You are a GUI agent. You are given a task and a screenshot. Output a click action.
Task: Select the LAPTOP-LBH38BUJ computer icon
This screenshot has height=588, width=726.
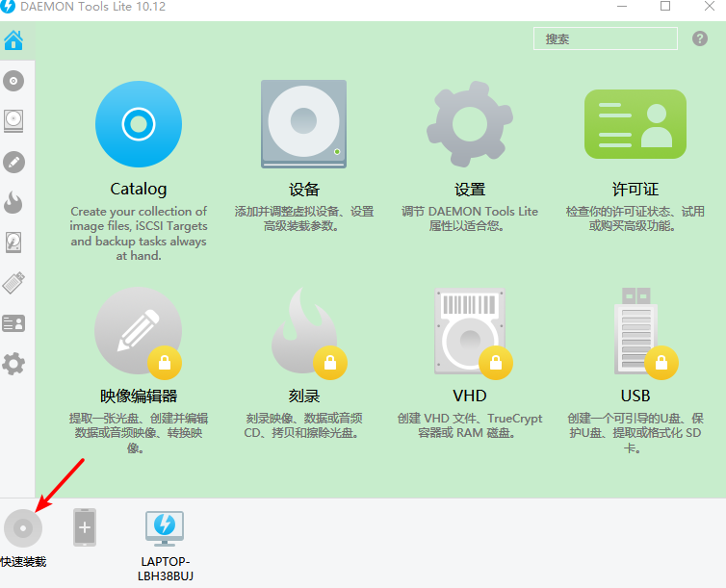tap(165, 528)
